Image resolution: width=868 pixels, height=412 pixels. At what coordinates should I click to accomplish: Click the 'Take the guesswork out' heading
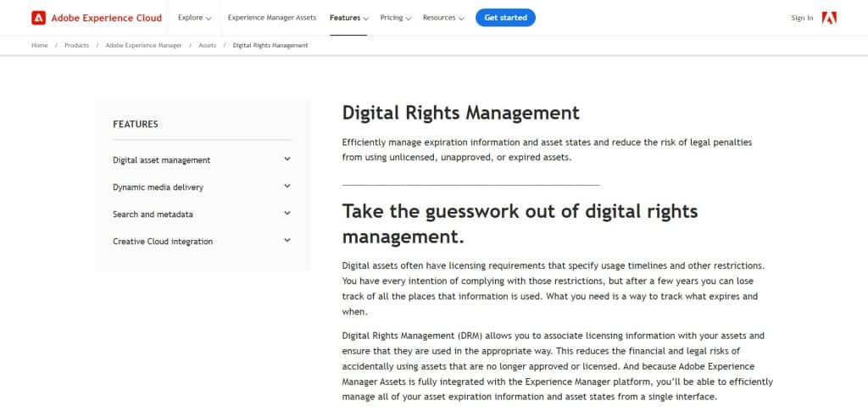(520, 224)
